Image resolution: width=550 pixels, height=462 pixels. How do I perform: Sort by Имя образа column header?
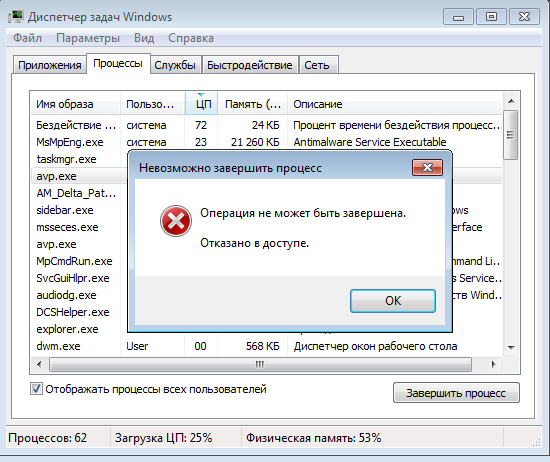tap(76, 104)
